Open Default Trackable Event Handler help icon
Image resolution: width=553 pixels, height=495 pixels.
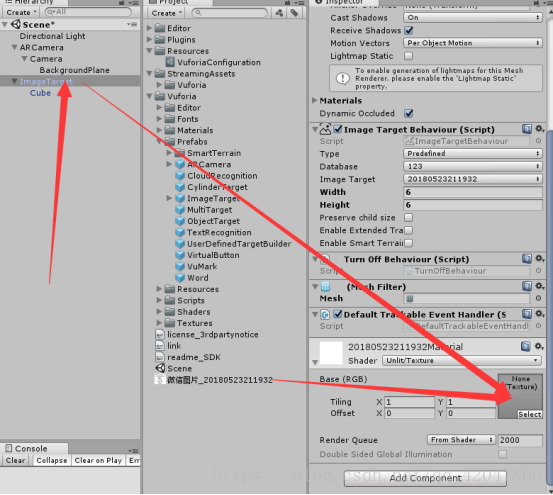pyautogui.click(x=527, y=314)
